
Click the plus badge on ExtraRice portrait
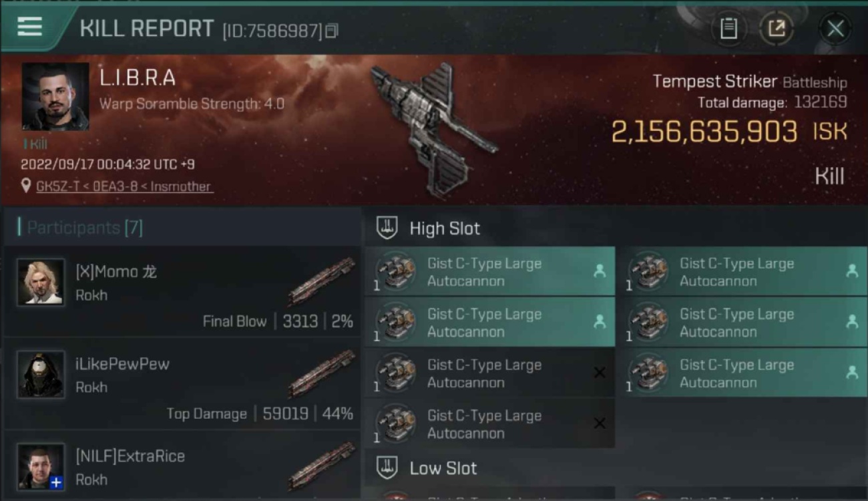(57, 482)
